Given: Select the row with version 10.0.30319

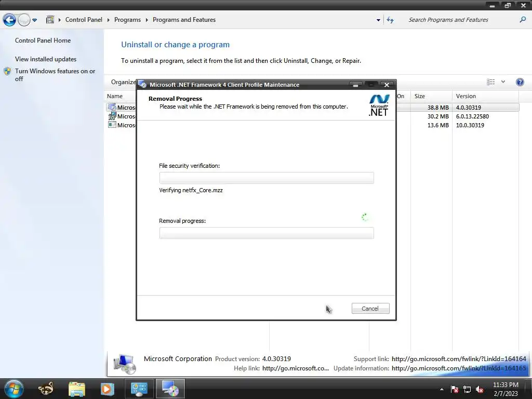Looking at the screenshot, I should (312, 125).
